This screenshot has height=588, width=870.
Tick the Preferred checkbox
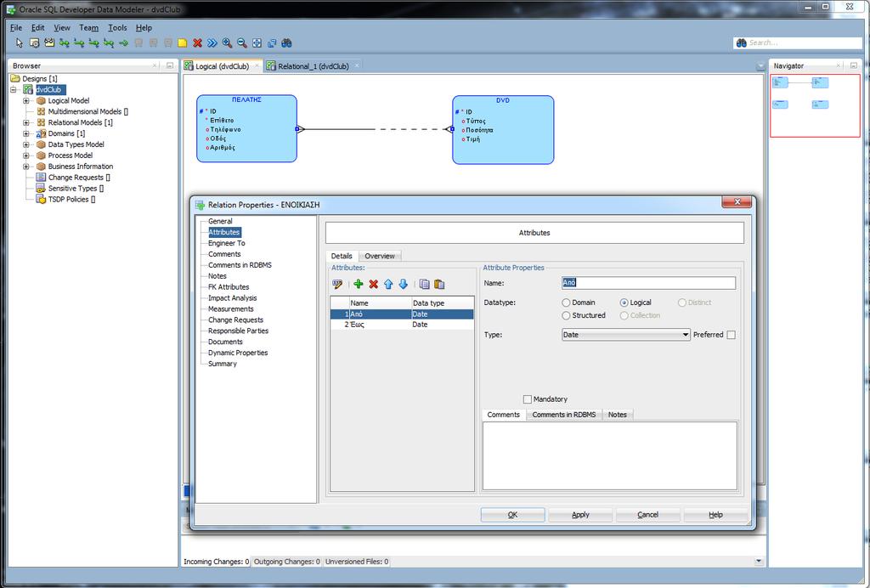732,335
